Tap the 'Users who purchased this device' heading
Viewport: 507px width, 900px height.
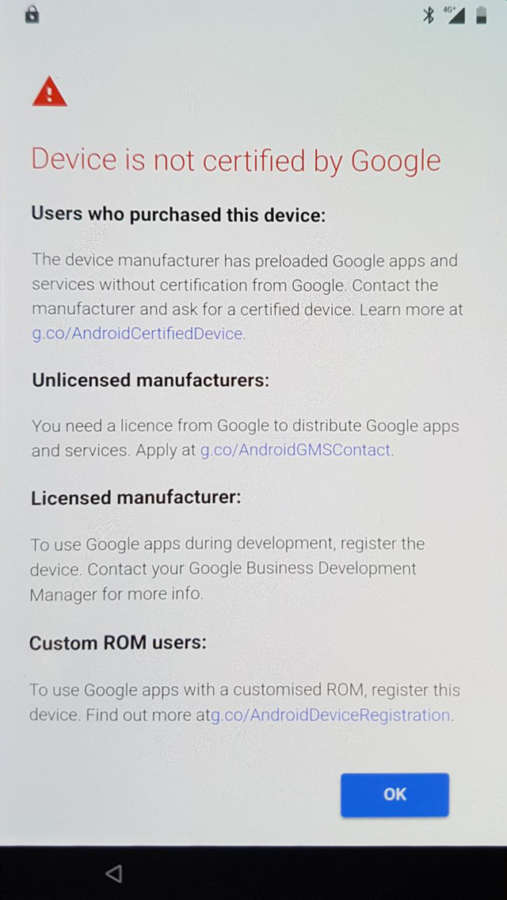tap(178, 215)
